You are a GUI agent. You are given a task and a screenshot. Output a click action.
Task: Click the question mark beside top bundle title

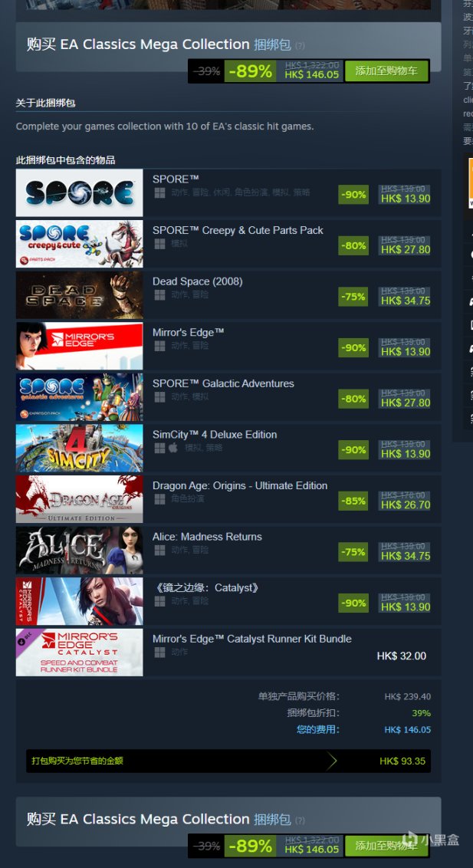point(300,45)
